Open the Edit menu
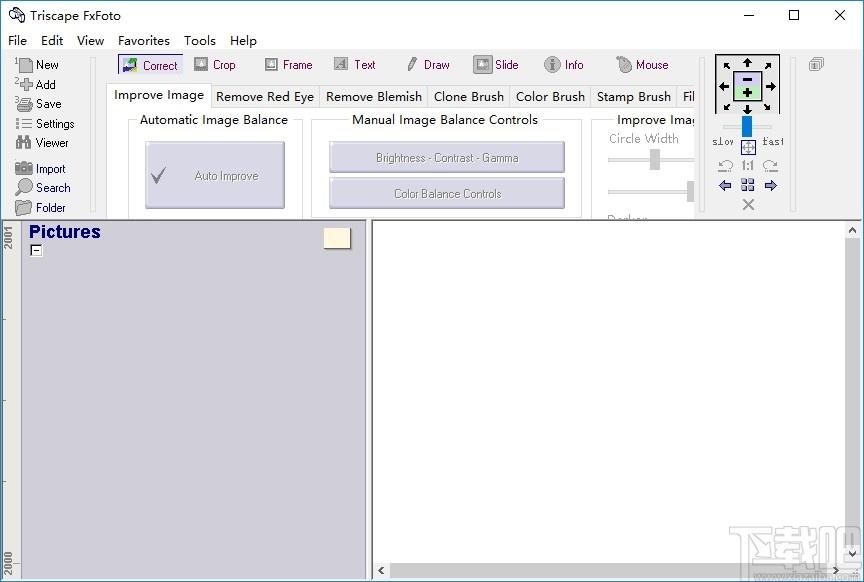The width and height of the screenshot is (864, 582). pos(52,41)
